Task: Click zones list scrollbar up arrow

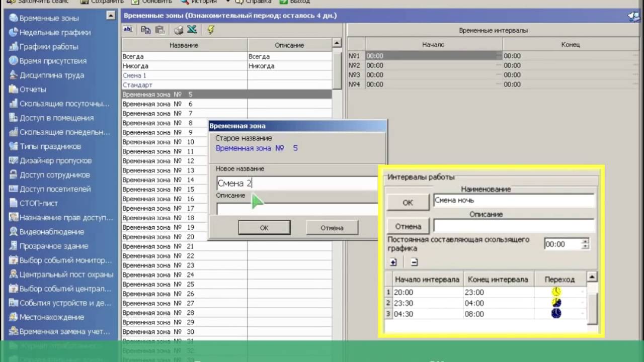Action: coord(337,44)
